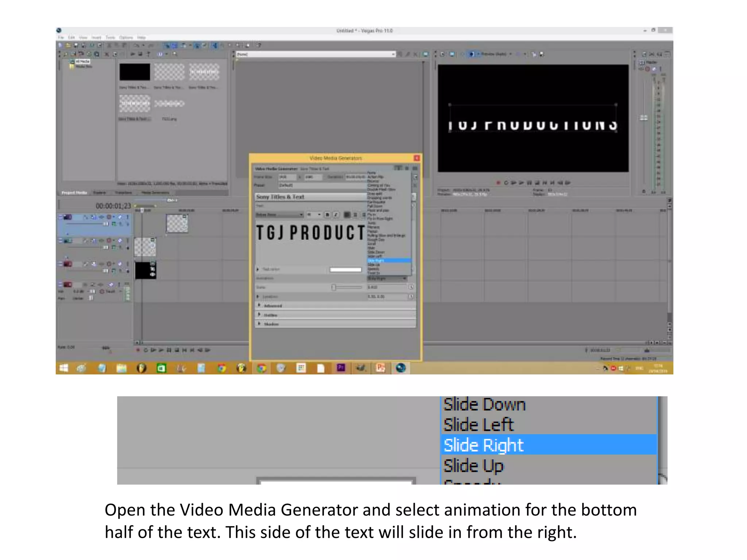The height and width of the screenshot is (560, 747).
Task: Close the Video Media Generators window
Action: coord(417,158)
